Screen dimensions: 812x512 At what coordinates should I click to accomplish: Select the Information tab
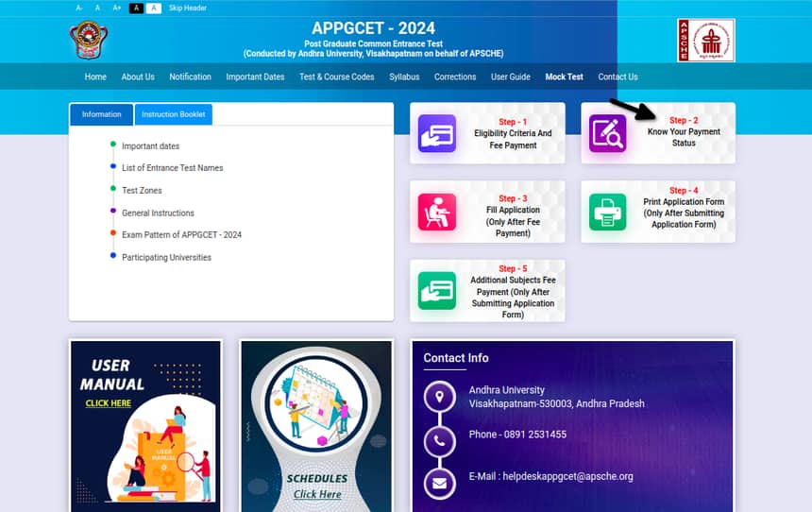[x=101, y=114]
